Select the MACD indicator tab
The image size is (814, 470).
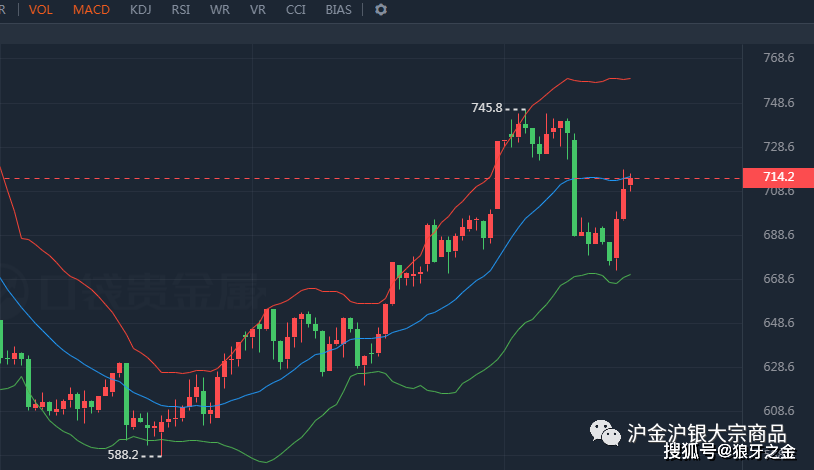[x=91, y=10]
